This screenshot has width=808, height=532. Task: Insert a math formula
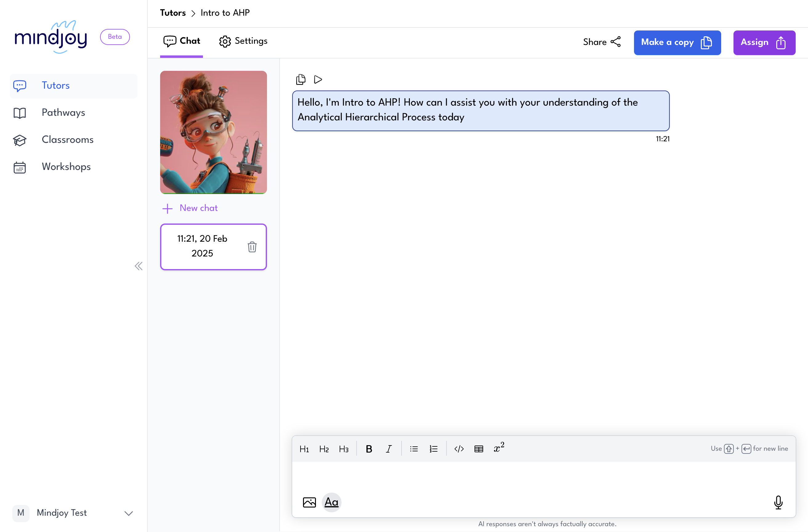(499, 448)
